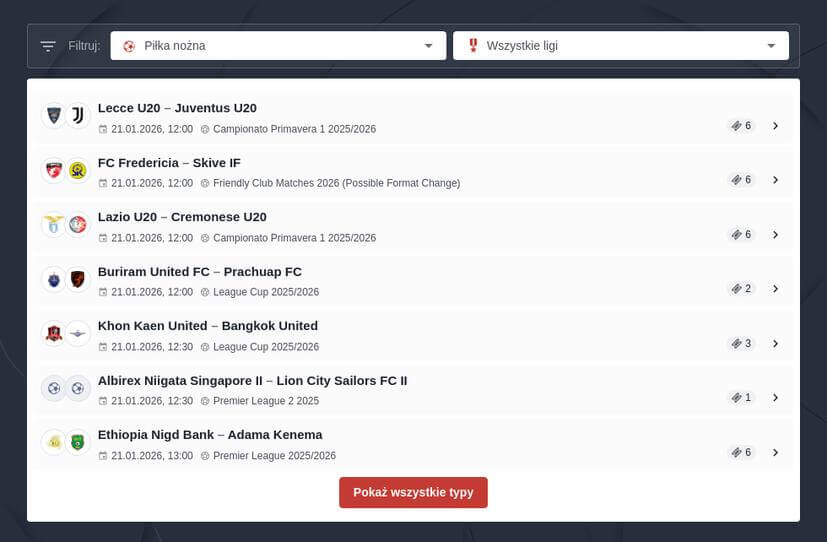Expand the Buriram United – Prachuap FC chevron

coord(775,289)
